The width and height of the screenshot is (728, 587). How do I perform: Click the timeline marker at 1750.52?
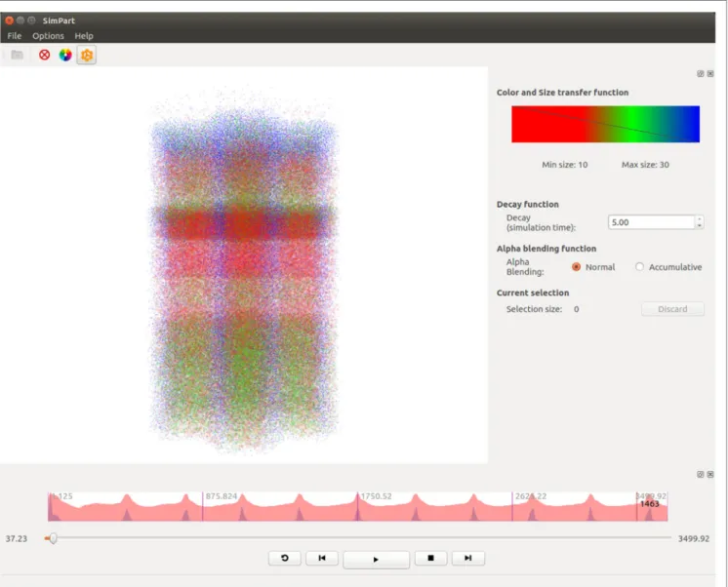pyautogui.click(x=357, y=506)
